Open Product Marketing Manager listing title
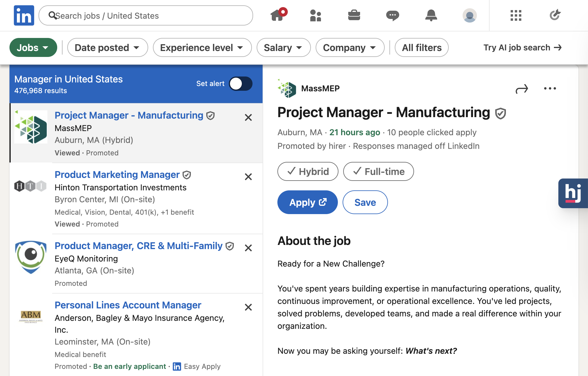Image resolution: width=588 pixels, height=376 pixels. pyautogui.click(x=117, y=175)
